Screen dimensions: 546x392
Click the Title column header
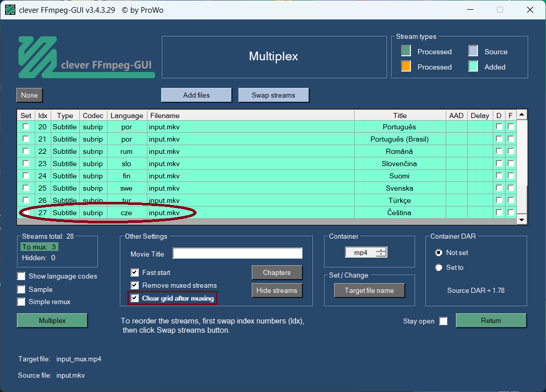[x=400, y=116]
